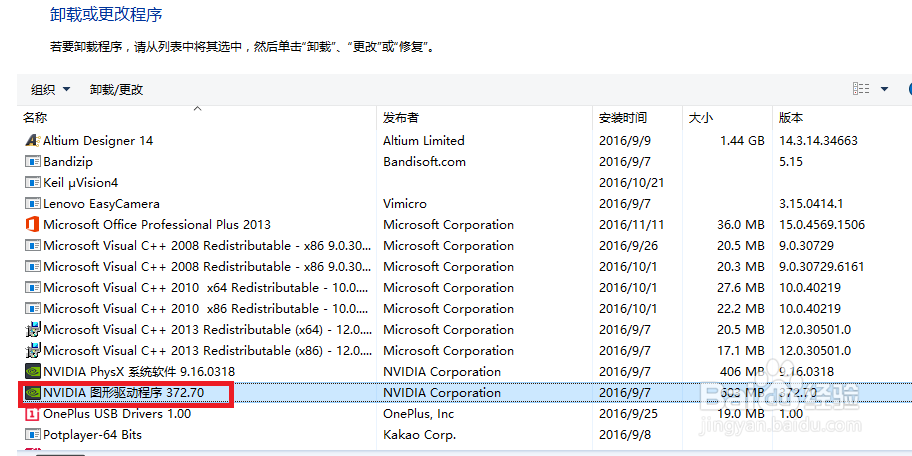Click version 14.3.14.34663
Screen dimensions: 912x456
[818, 141]
